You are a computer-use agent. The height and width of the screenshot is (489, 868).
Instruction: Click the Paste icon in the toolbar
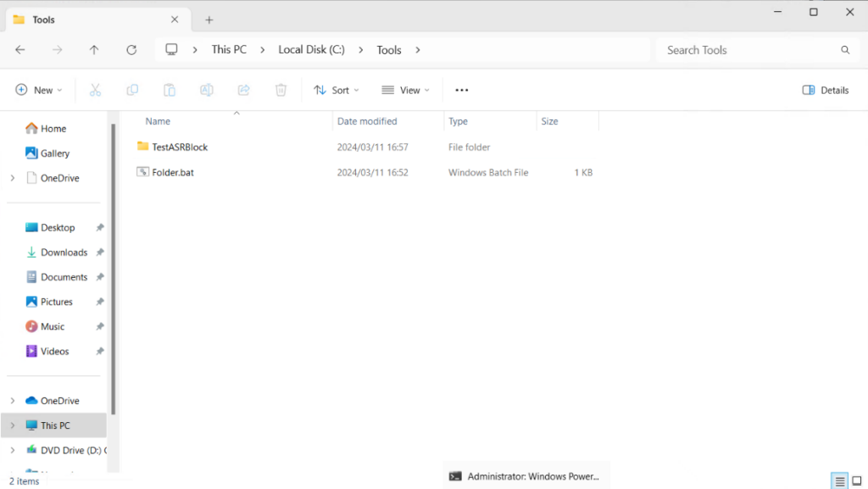[169, 89]
